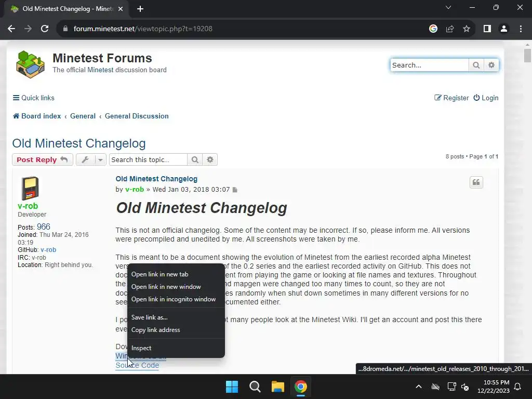
Task: Open the clock and date panel
Action: tap(494, 387)
